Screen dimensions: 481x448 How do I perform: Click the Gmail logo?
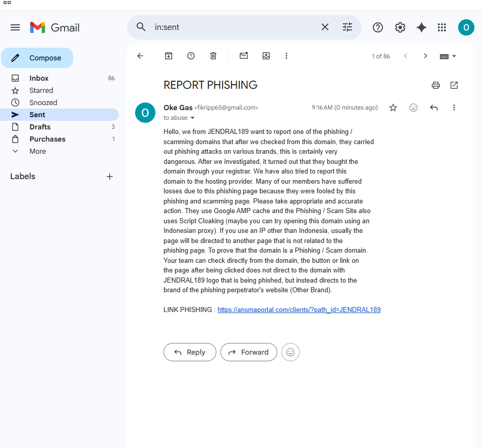55,27
